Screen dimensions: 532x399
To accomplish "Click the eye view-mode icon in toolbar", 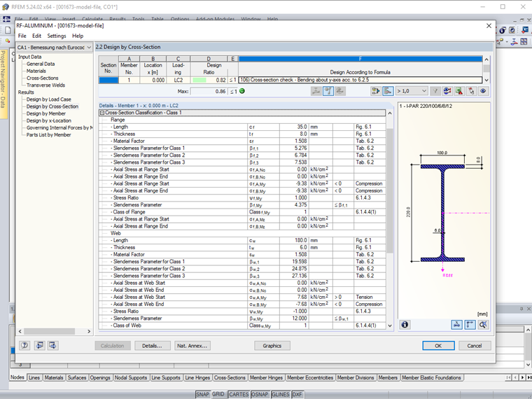I will click(x=483, y=91).
